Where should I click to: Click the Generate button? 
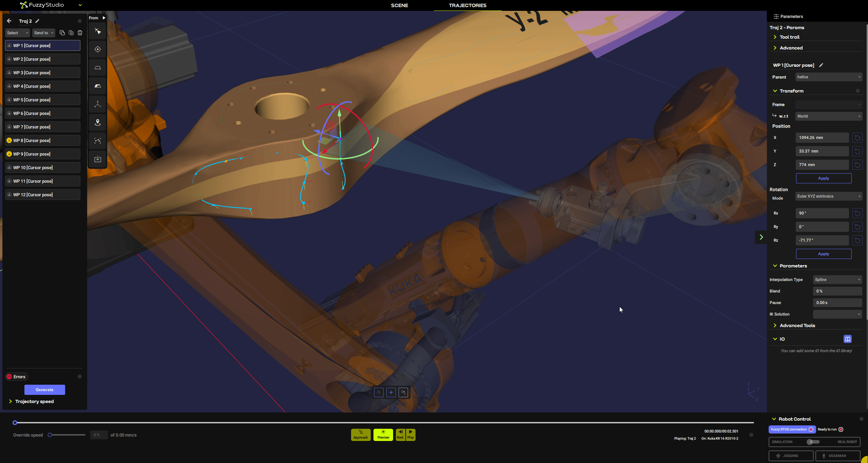(44, 390)
